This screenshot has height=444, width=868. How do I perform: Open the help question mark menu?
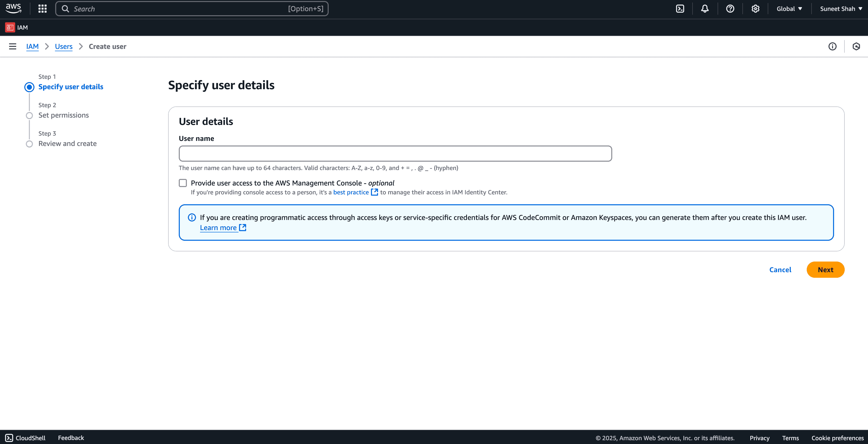tap(730, 9)
